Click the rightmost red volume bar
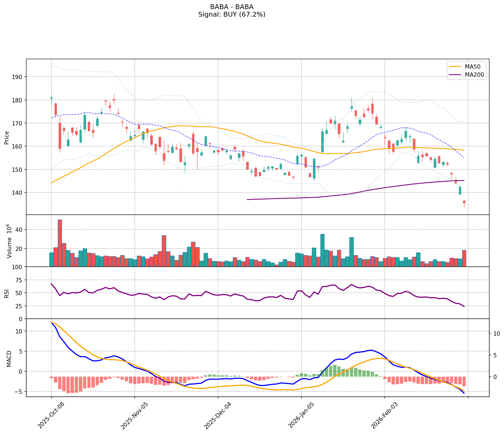Screen dimensions: 504x434 click(464, 258)
